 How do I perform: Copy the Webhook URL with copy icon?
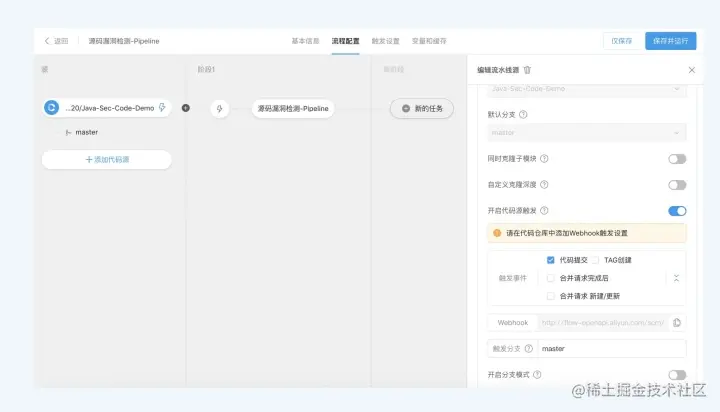[677, 322]
